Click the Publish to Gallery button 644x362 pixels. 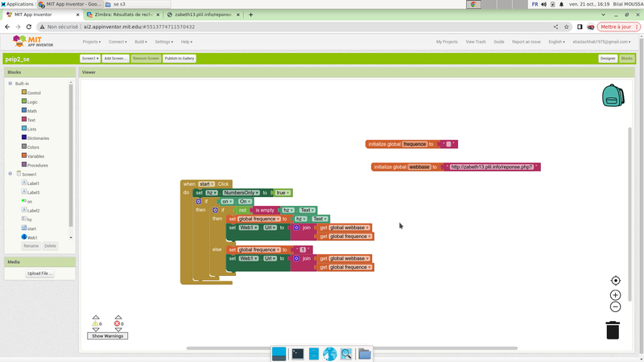[180, 59]
